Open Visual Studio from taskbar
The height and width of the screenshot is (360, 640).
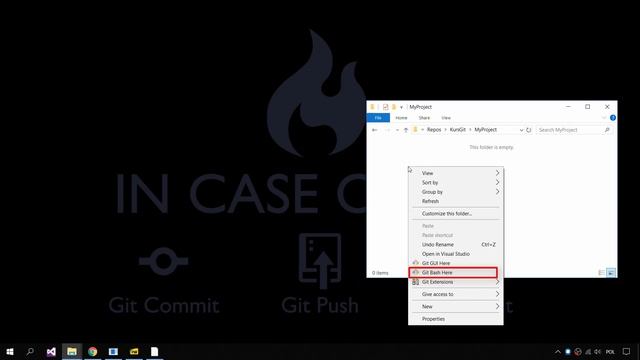coord(51,351)
